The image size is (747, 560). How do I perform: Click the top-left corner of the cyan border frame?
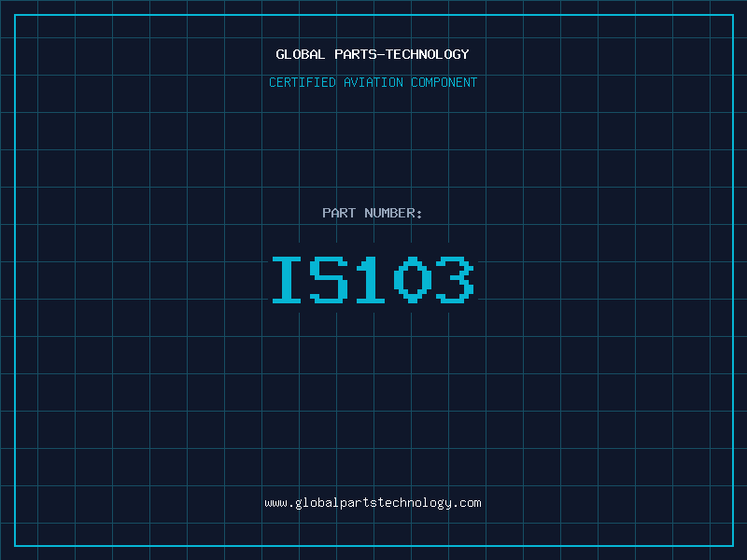tap(15, 15)
